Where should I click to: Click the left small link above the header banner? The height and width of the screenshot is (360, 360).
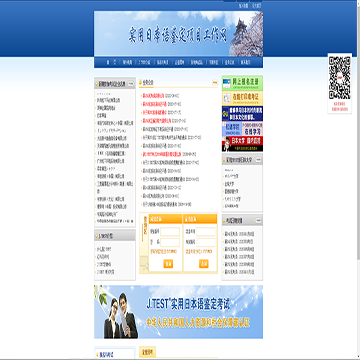click(243, 6)
